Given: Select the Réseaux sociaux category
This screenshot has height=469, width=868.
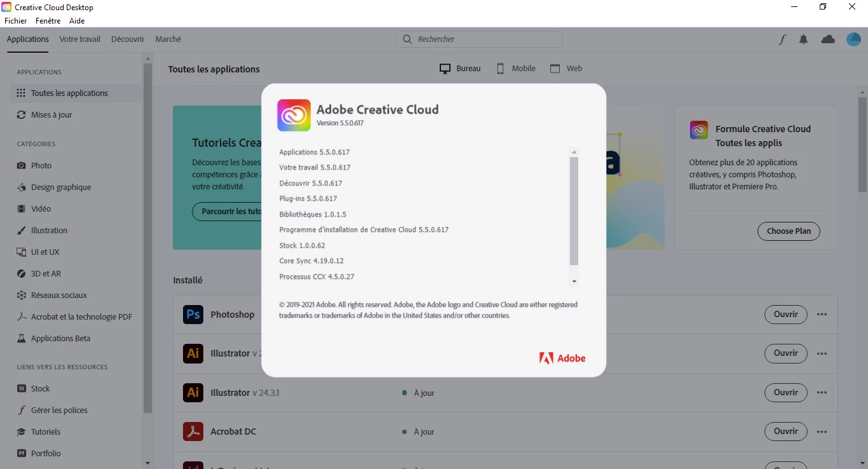Looking at the screenshot, I should tap(76, 295).
